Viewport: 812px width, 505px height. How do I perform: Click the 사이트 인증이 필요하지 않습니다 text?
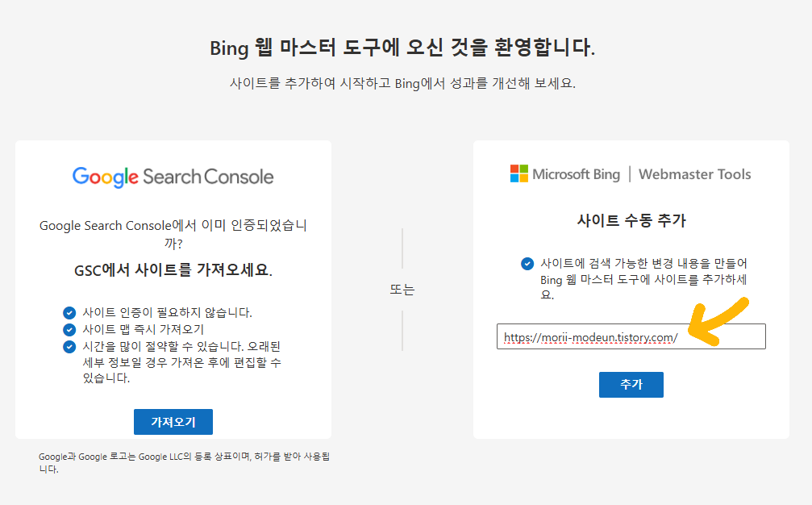point(167,312)
